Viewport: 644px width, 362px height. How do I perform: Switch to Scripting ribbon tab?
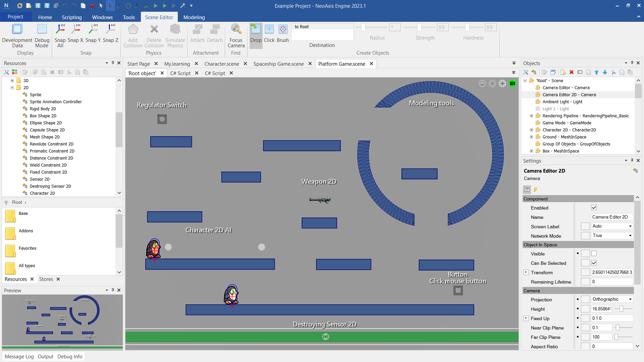72,17
